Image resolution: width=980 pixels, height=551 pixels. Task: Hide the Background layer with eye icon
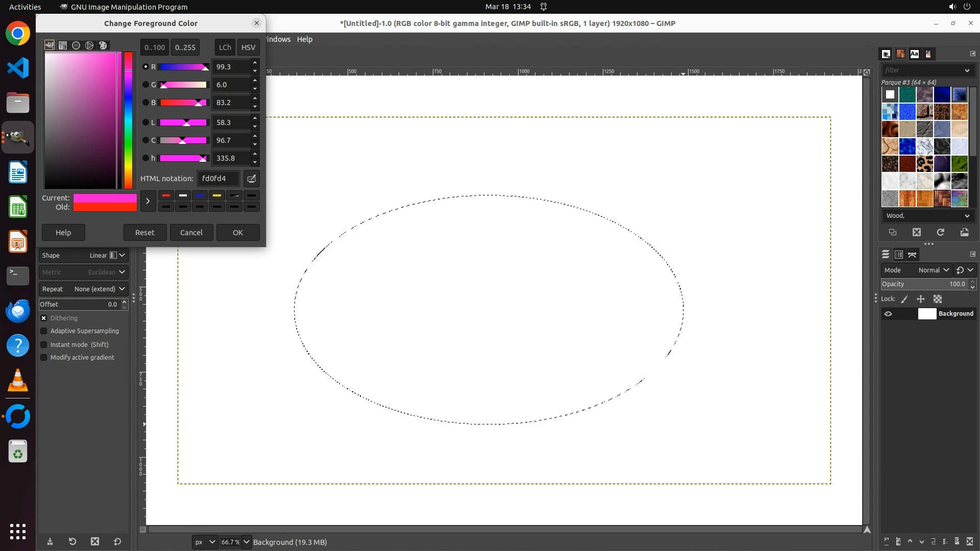coord(888,314)
